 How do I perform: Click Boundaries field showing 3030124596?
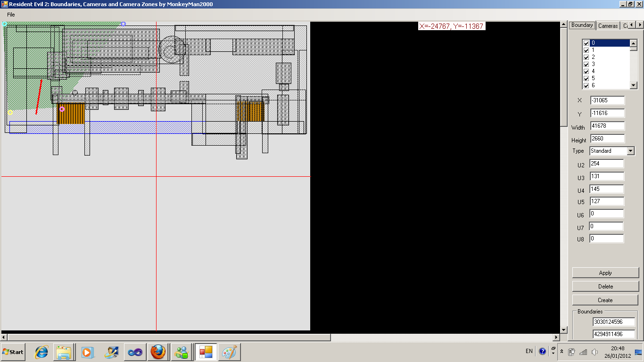pos(614,322)
